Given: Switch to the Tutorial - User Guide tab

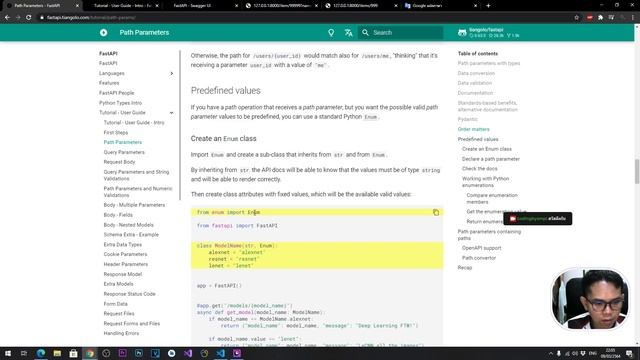Looking at the screenshot, I should (x=122, y=6).
